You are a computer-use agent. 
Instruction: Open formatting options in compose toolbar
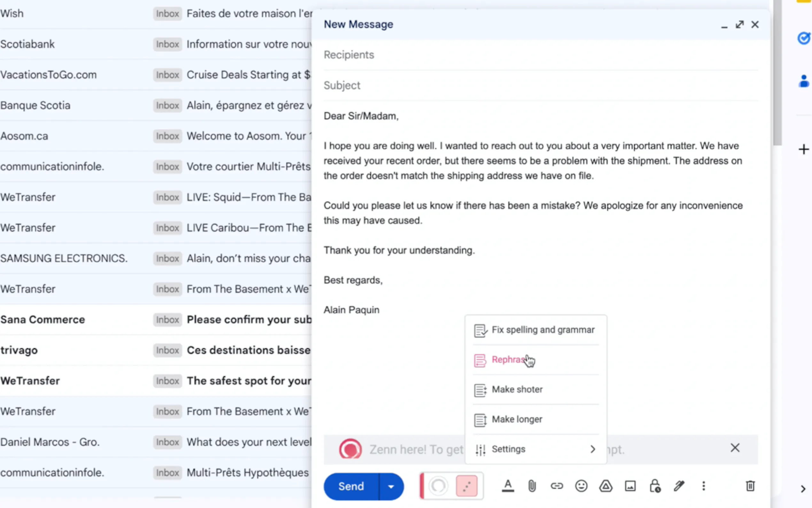(x=508, y=486)
